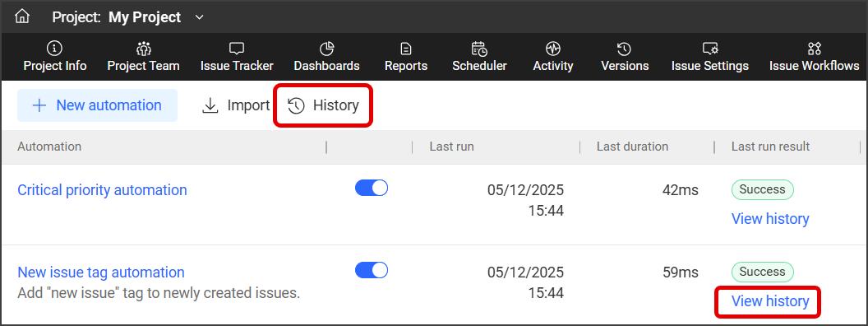Click the New automation button
The width and height of the screenshot is (868, 326).
[x=98, y=105]
